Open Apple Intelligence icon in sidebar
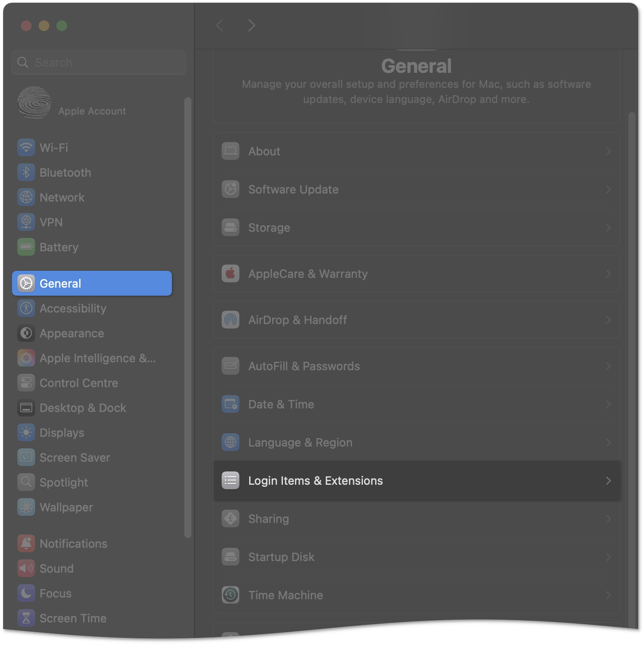 26,358
